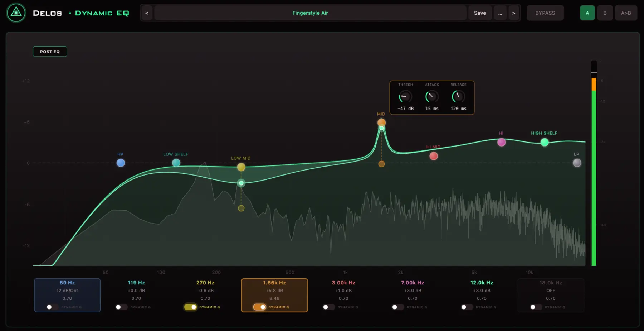
Task: Switch to state A
Action: pyautogui.click(x=587, y=13)
